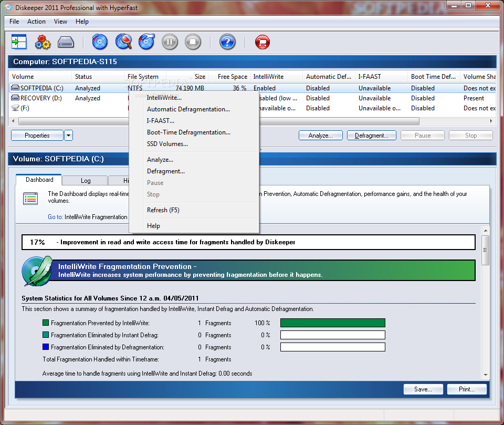Click the green 100 % IntelliWrite progress bar

point(333,323)
